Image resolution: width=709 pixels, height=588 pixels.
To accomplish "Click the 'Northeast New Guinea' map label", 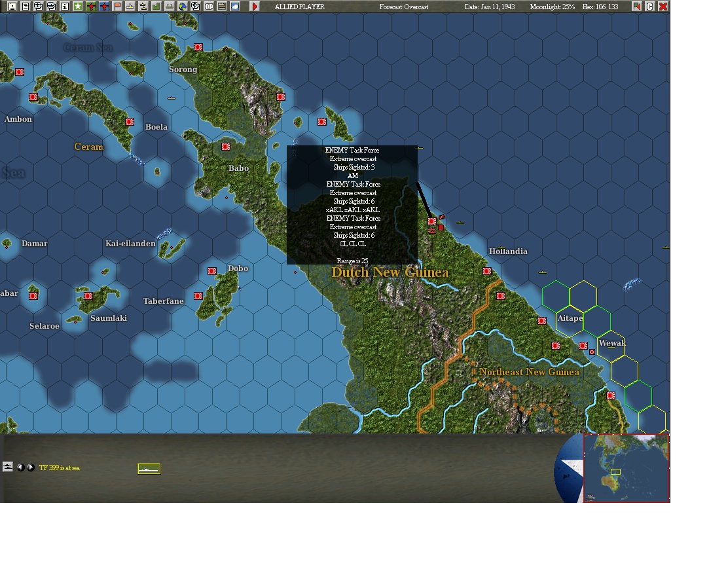I will (x=529, y=372).
